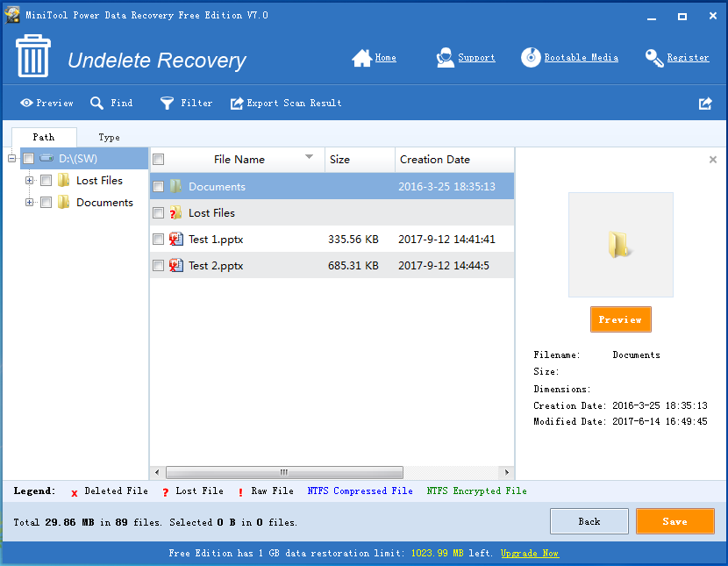Click the Undelete Recovery trash bin icon
This screenshot has width=728, height=566.
33,55
